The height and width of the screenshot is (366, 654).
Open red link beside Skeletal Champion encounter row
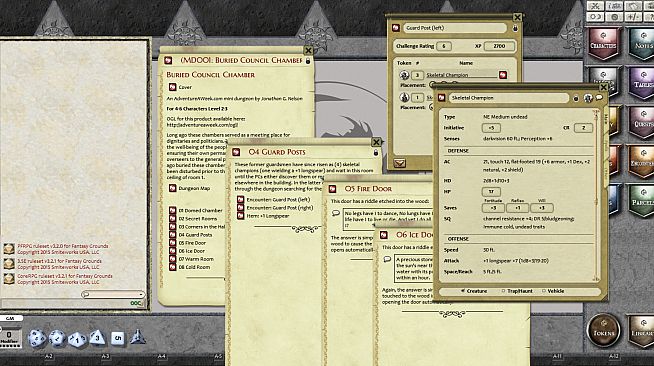pyautogui.click(x=503, y=75)
